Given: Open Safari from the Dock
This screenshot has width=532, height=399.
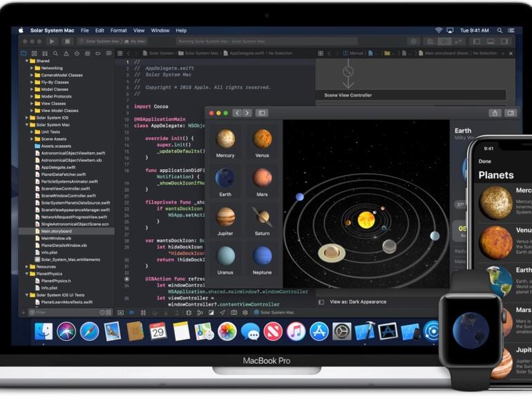Looking at the screenshot, I should (89, 331).
